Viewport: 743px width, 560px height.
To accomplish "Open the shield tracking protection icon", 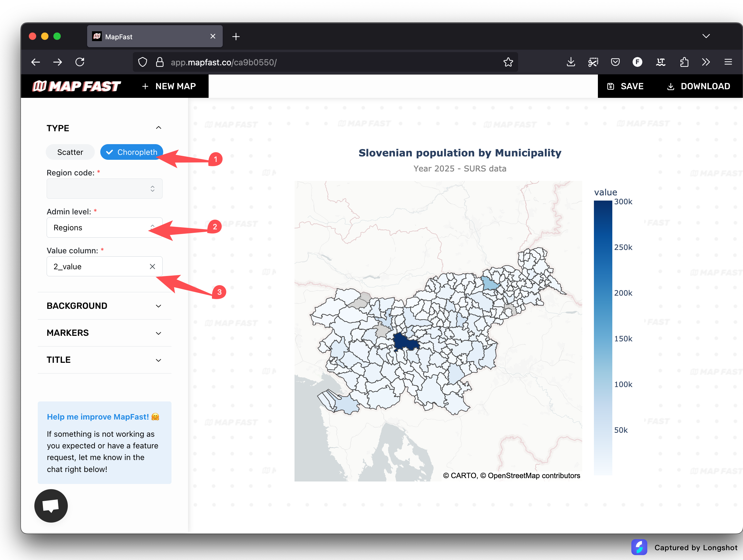I will [x=143, y=62].
